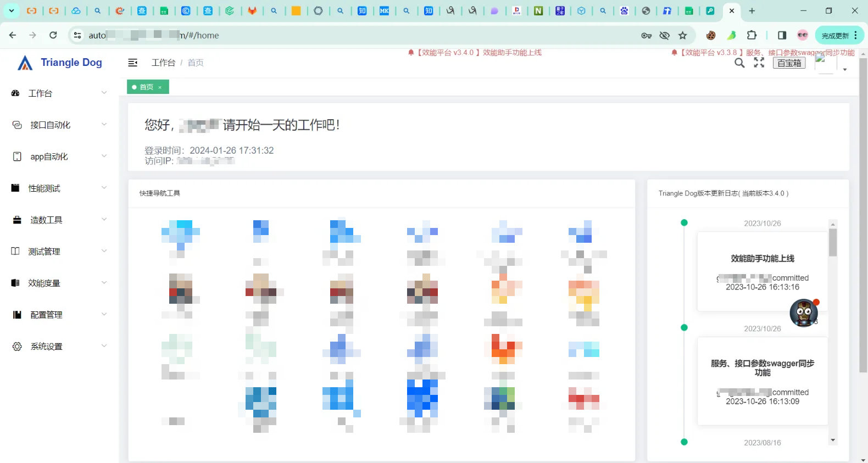Click 完成更新 browser update button

[839, 35]
